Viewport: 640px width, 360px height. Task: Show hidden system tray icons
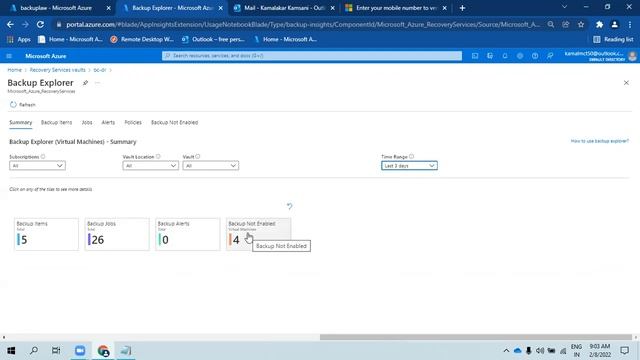506,351
